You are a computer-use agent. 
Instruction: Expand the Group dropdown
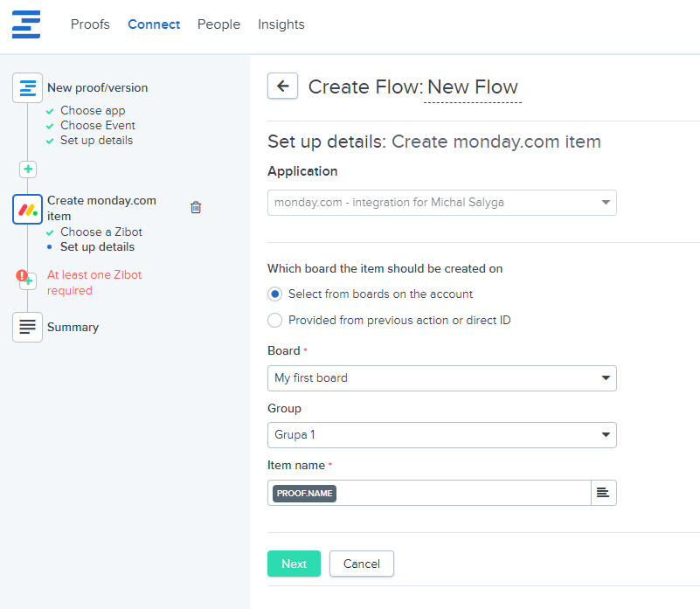click(x=441, y=435)
